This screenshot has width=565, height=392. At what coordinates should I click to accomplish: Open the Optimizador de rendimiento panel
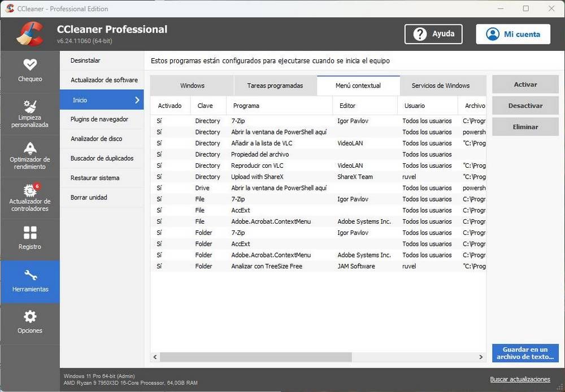click(29, 155)
